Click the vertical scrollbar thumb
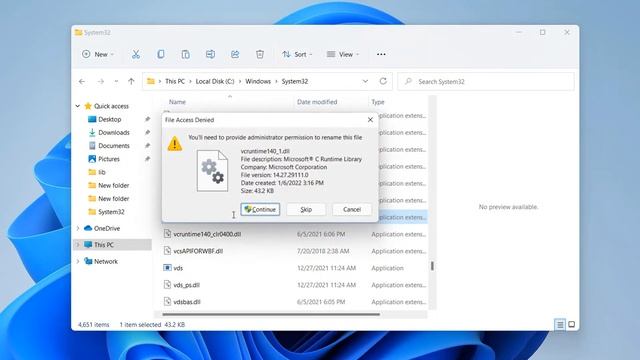640x360 pixels. click(x=432, y=266)
